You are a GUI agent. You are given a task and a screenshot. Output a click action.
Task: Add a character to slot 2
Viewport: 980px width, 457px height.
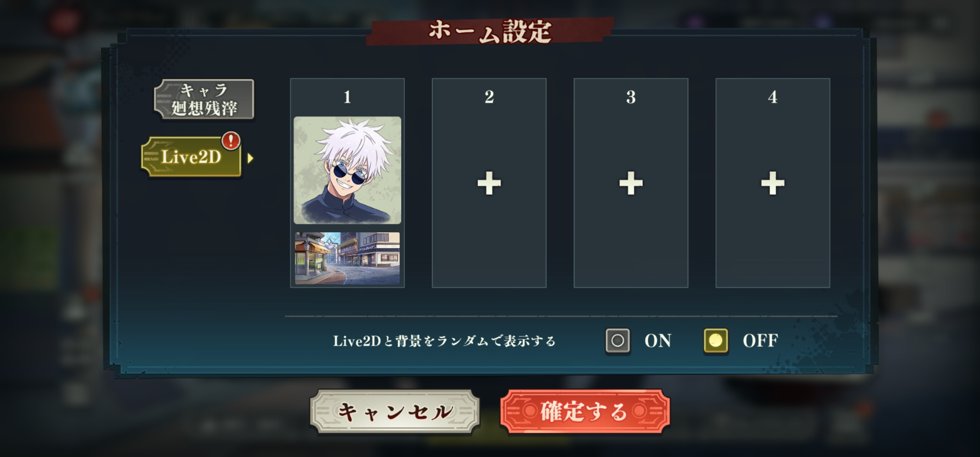coord(489,183)
